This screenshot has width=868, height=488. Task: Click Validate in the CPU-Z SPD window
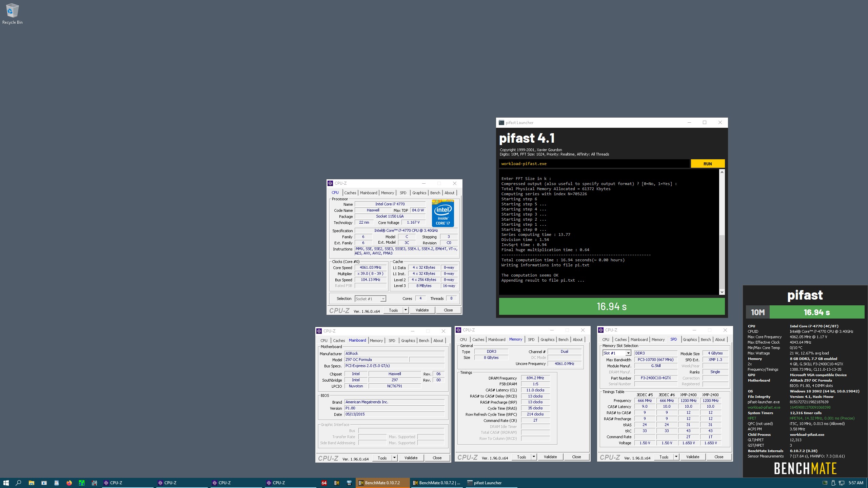pyautogui.click(x=693, y=457)
